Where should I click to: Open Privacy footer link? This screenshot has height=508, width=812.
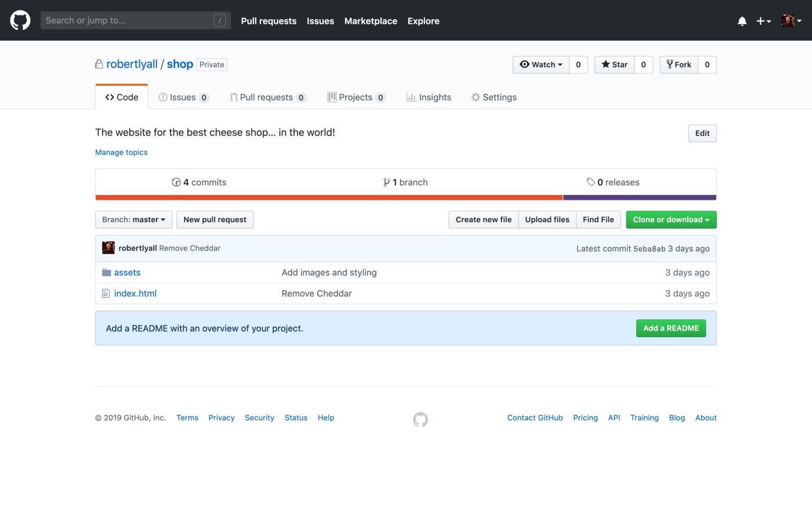(x=222, y=417)
